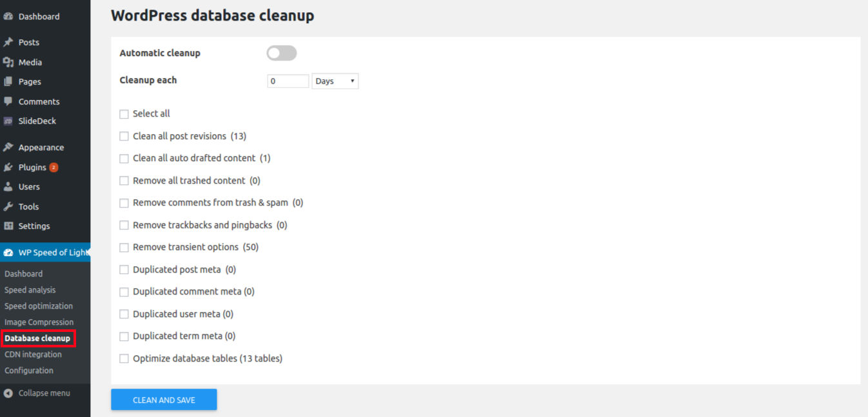Viewport: 868px width, 417px height.
Task: Click the Plugins update count badge
Action: click(54, 168)
